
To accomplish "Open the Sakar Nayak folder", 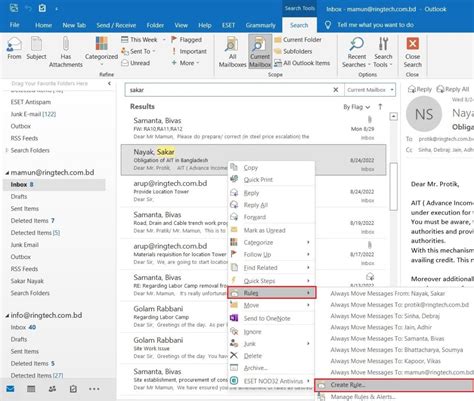I will [27, 281].
